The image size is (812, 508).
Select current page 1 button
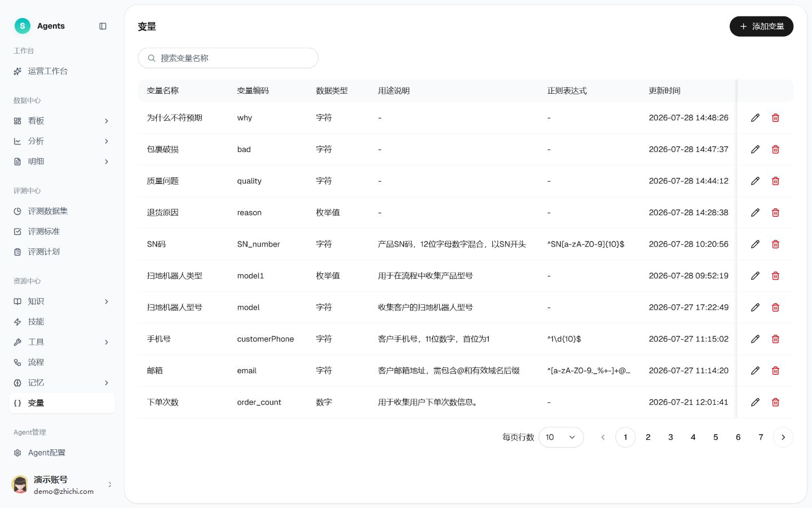tap(625, 437)
